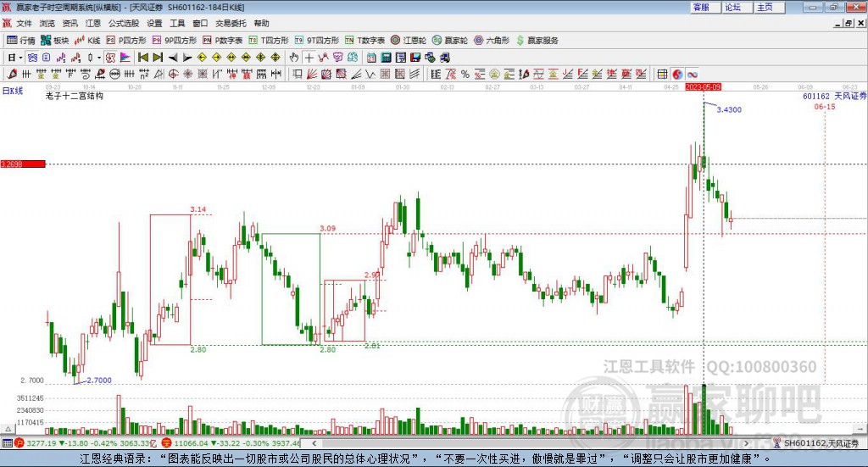Select the Gann fan lines tool

(312, 74)
